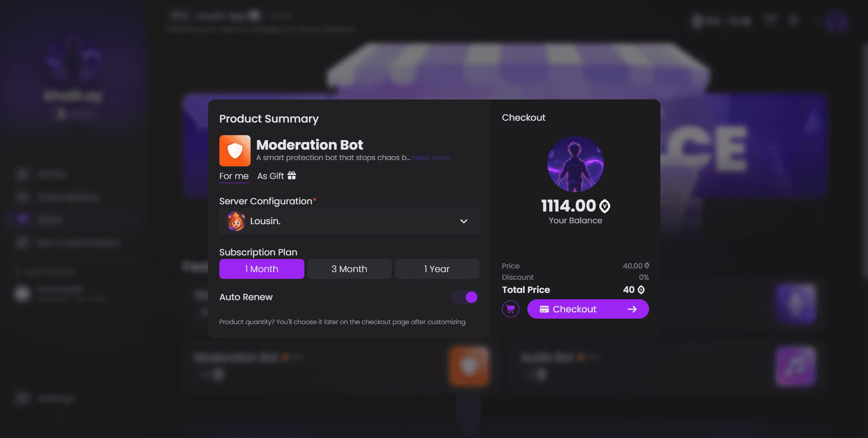This screenshot has height=438, width=868.
Task: Select the 1 Month subscription plan
Action: tap(262, 269)
